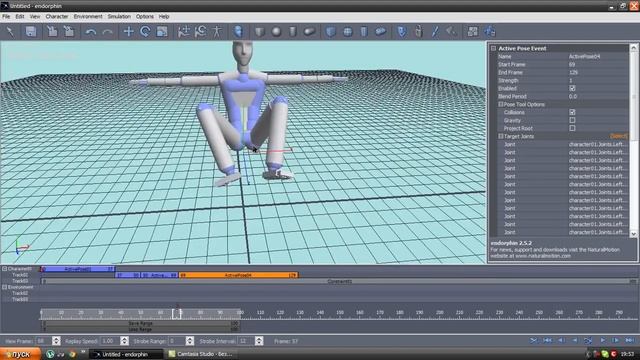
Task: Click the blue diagonal force icon
Action: coord(435,31)
